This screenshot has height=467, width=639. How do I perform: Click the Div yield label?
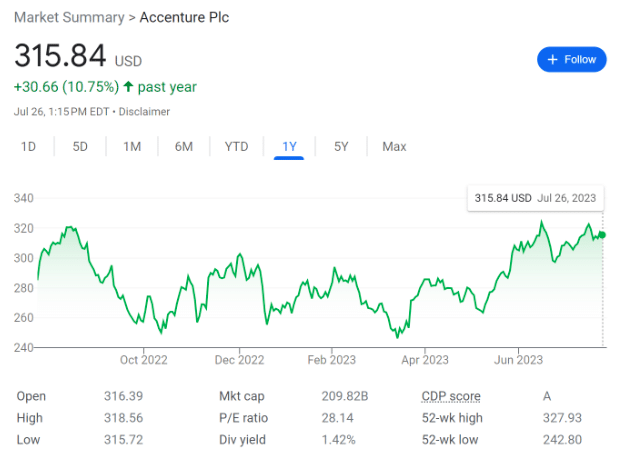click(x=242, y=440)
